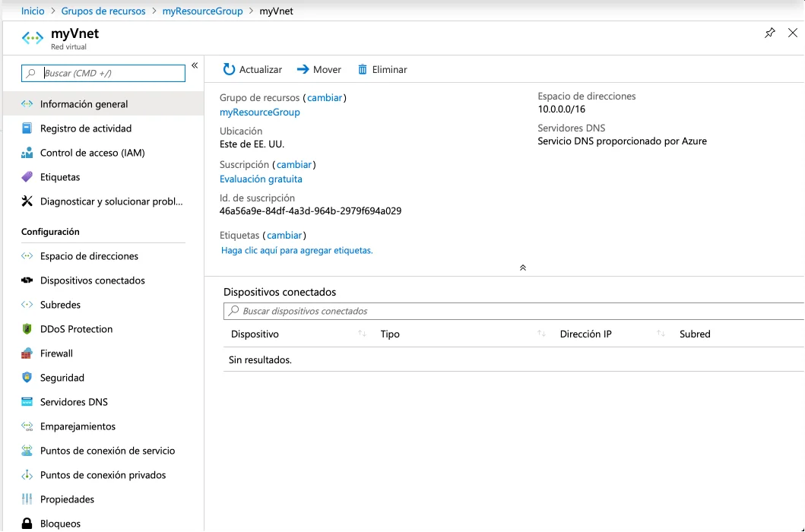The width and height of the screenshot is (805, 532).
Task: Click the Mover arrow icon
Action: (x=303, y=69)
